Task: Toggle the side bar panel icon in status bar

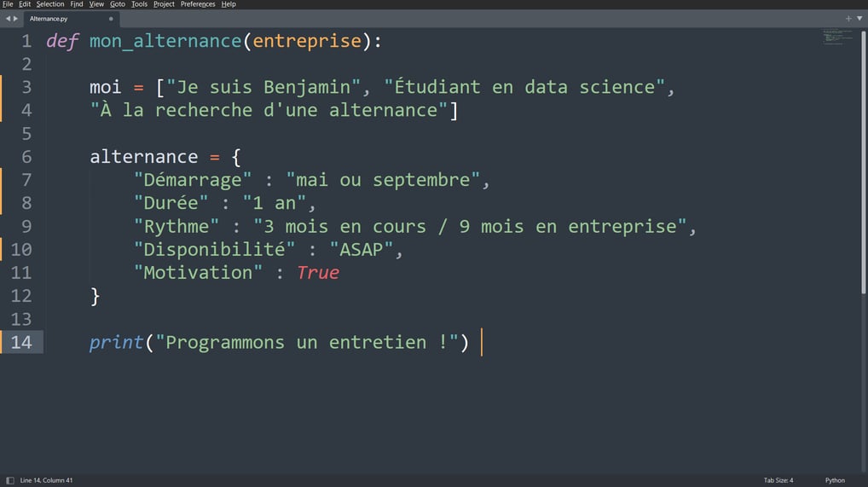Action: [x=10, y=480]
